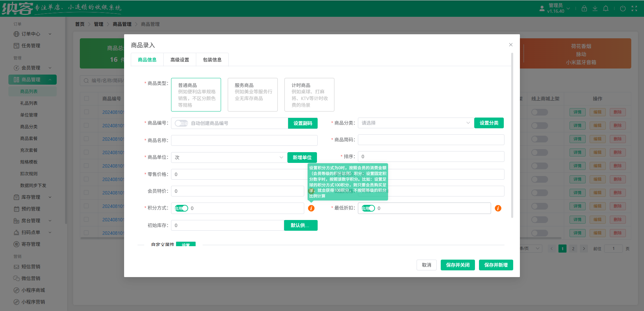Click the dialog vertical scrollbar
The image size is (644, 311).
point(512,135)
